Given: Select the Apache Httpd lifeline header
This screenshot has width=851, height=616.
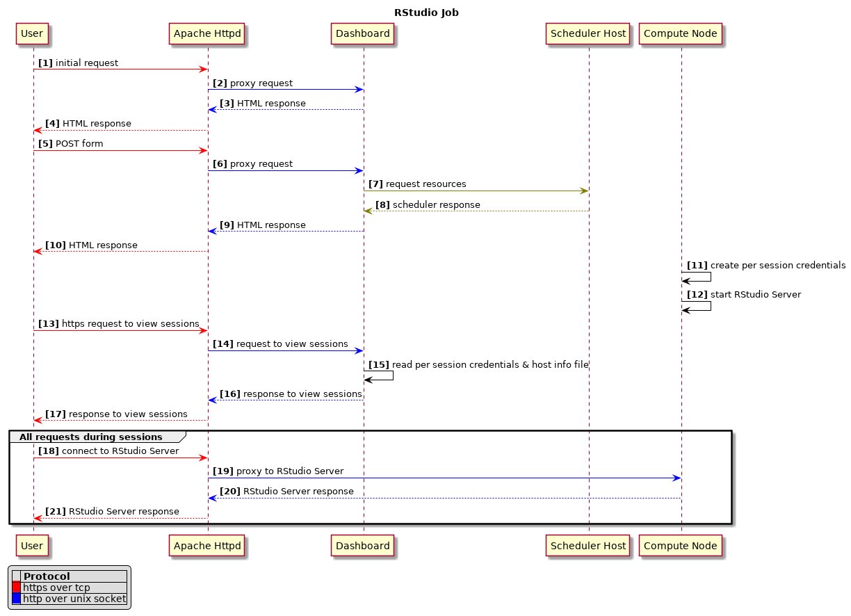Looking at the screenshot, I should click(206, 33).
